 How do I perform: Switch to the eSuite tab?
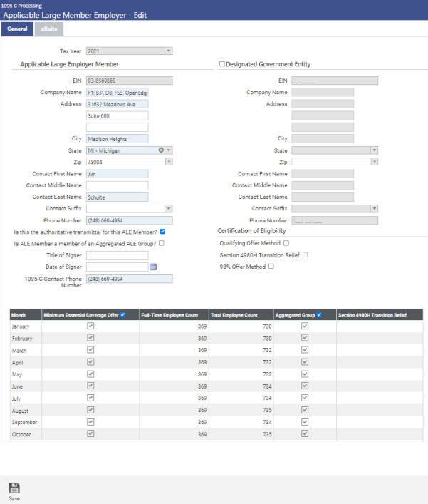(x=49, y=29)
